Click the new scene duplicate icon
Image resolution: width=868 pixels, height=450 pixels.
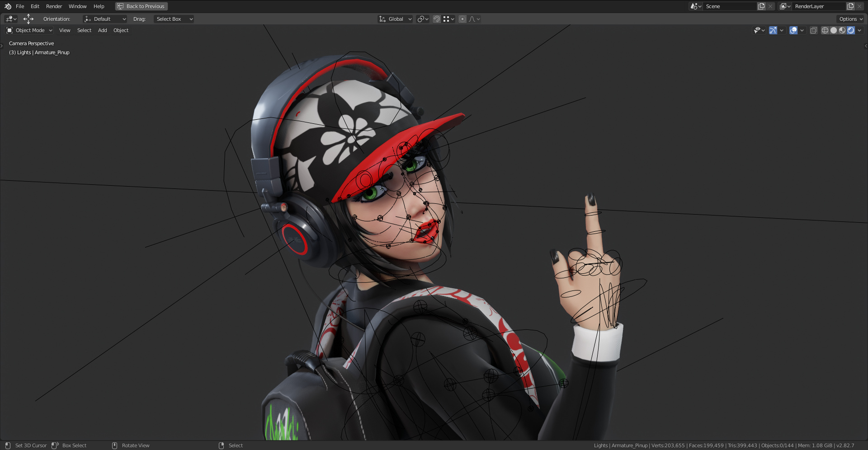pos(761,6)
